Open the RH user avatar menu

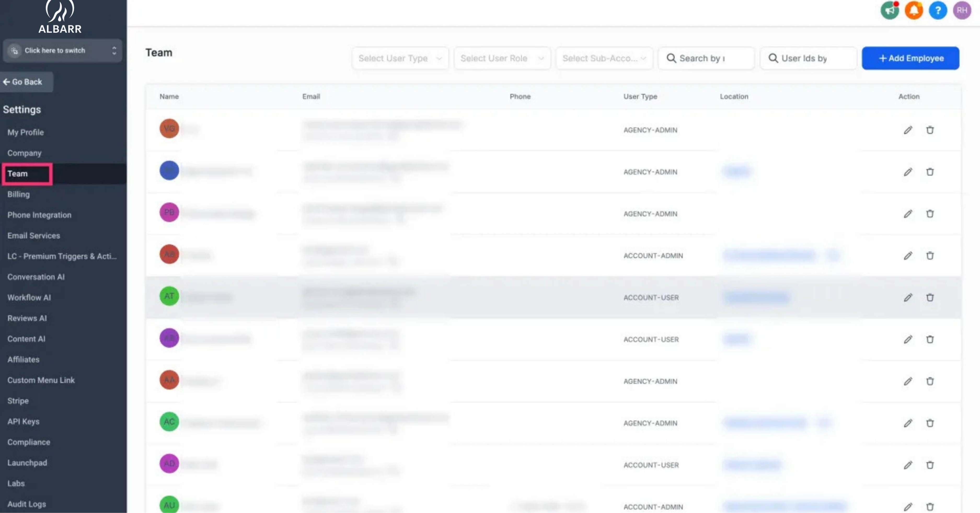click(x=962, y=10)
